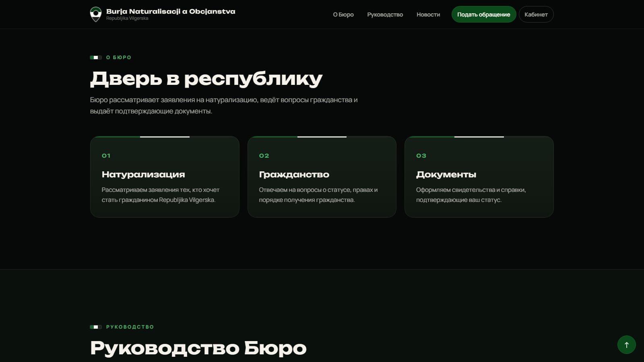The height and width of the screenshot is (362, 644).
Task: Select the 'Гражданство' card heading
Action: [294, 175]
